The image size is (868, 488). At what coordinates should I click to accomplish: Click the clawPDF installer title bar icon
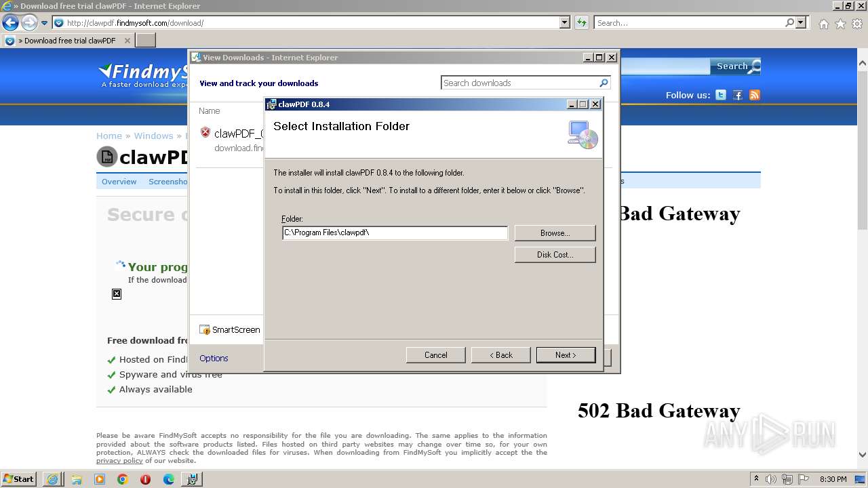(x=271, y=104)
